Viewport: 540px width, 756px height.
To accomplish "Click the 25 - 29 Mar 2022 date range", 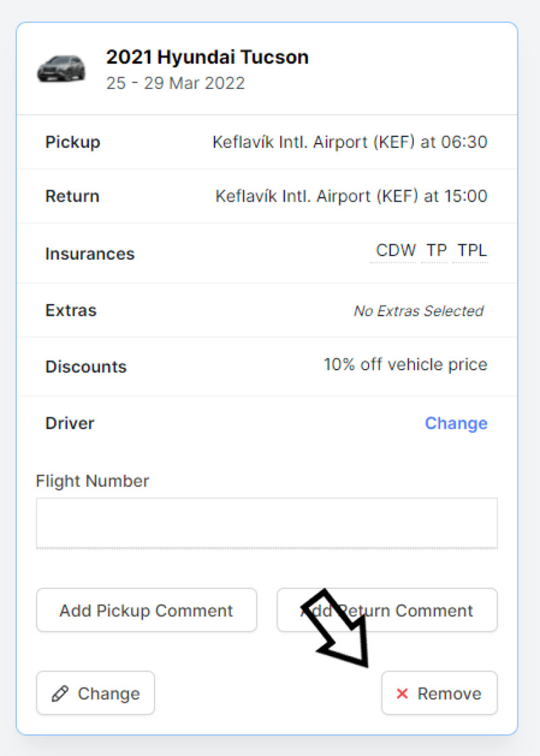I will [x=175, y=83].
